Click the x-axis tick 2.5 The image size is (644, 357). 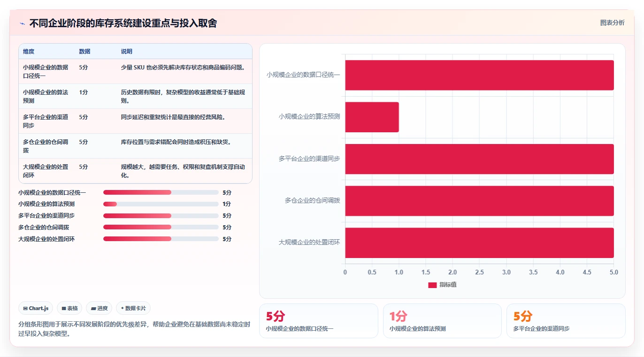[479, 272]
